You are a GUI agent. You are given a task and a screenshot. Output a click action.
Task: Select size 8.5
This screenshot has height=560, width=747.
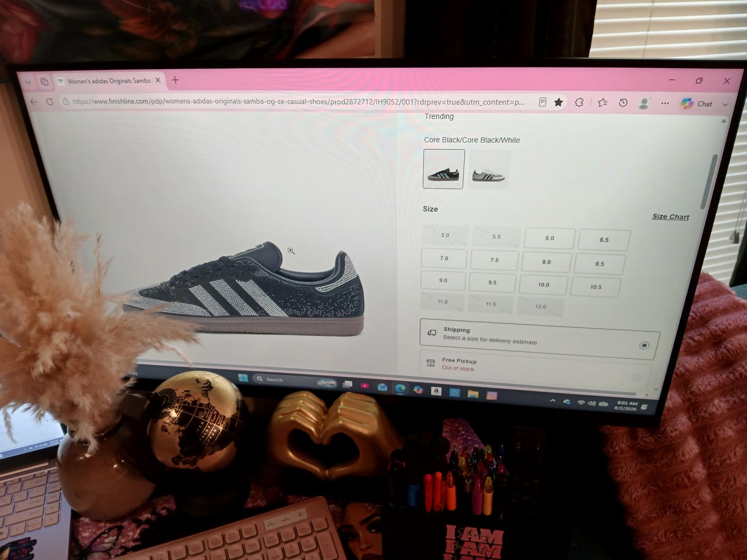coord(600,264)
